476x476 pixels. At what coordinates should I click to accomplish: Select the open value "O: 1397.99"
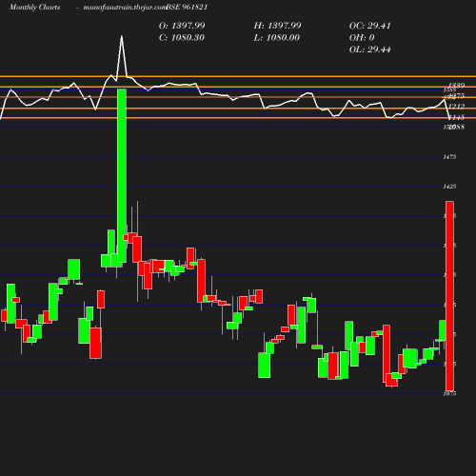tap(182, 26)
